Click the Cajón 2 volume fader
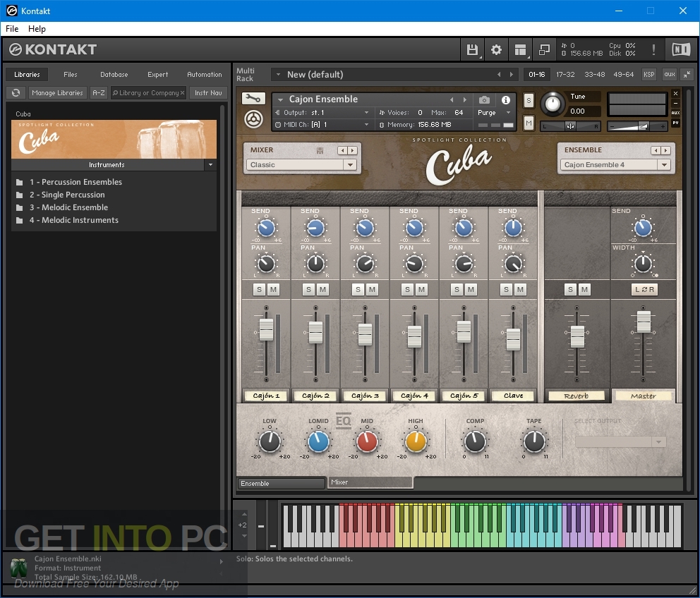The height and width of the screenshot is (598, 700). [315, 333]
